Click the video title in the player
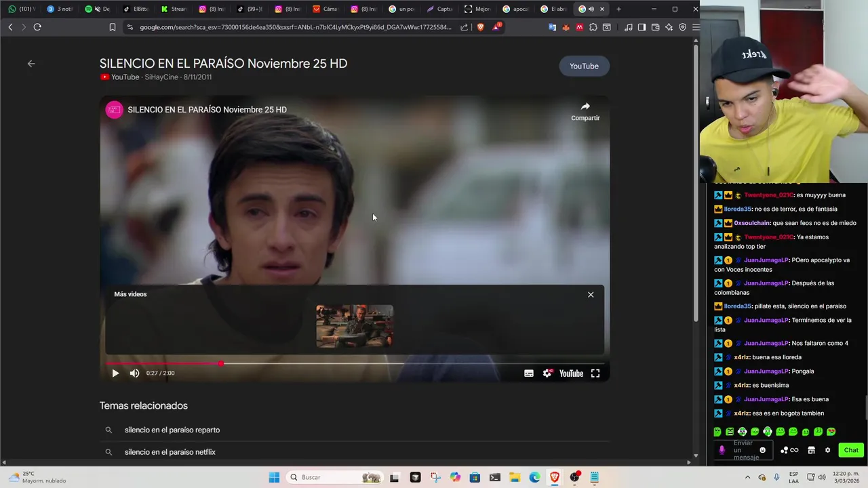This screenshot has height=488, width=868. (x=207, y=109)
